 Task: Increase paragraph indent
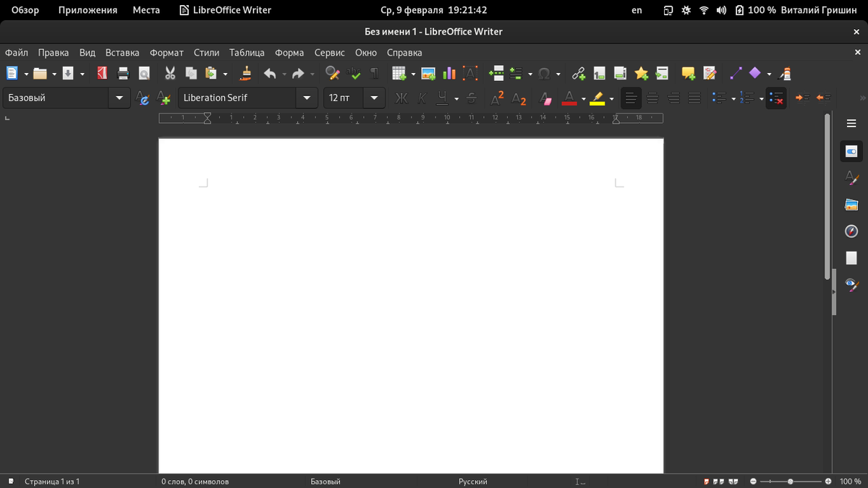pyautogui.click(x=803, y=98)
